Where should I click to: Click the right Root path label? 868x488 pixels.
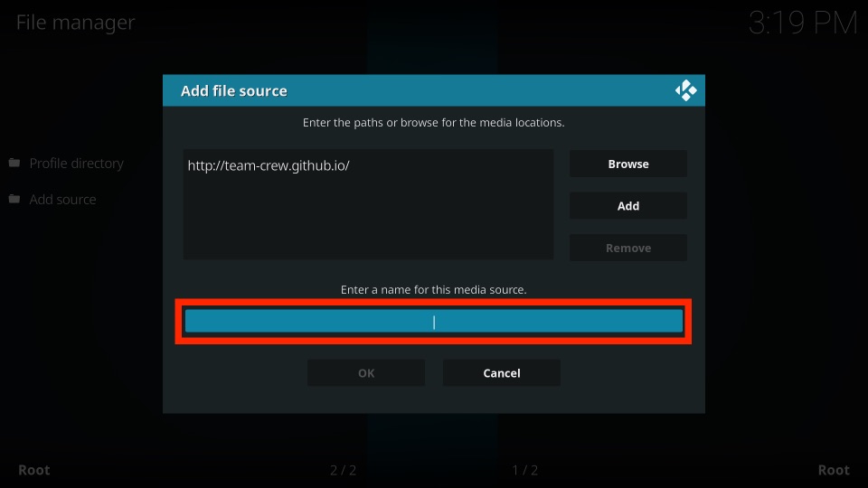pos(834,470)
